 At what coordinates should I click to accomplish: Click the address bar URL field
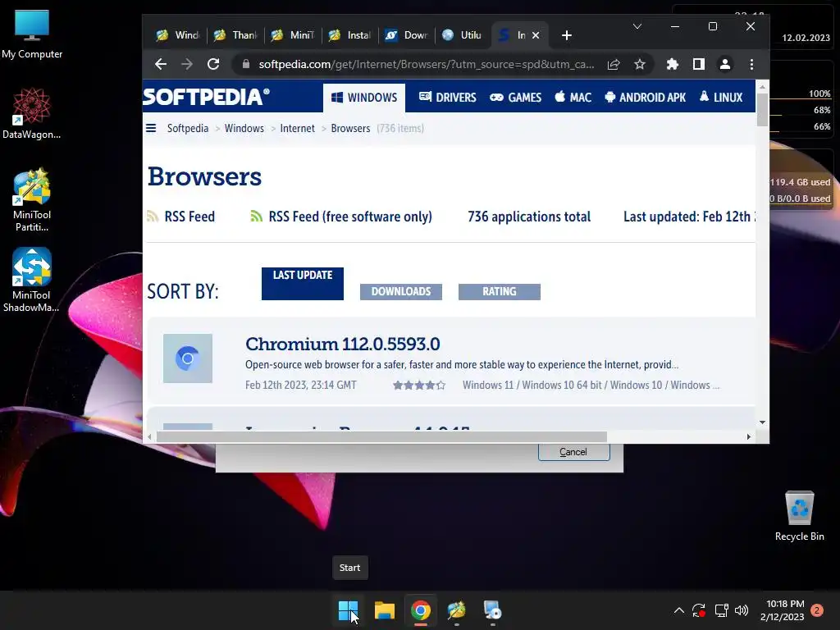coord(426,64)
